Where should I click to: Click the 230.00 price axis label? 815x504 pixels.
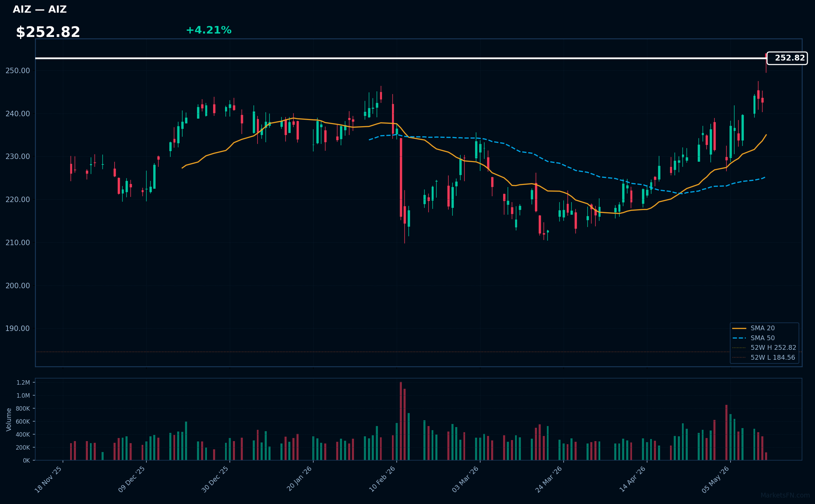click(18, 157)
